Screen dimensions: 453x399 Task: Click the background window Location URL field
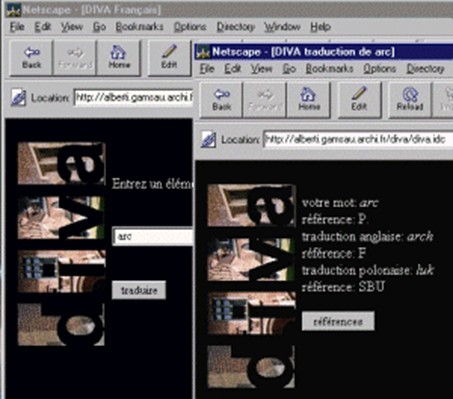(133, 98)
